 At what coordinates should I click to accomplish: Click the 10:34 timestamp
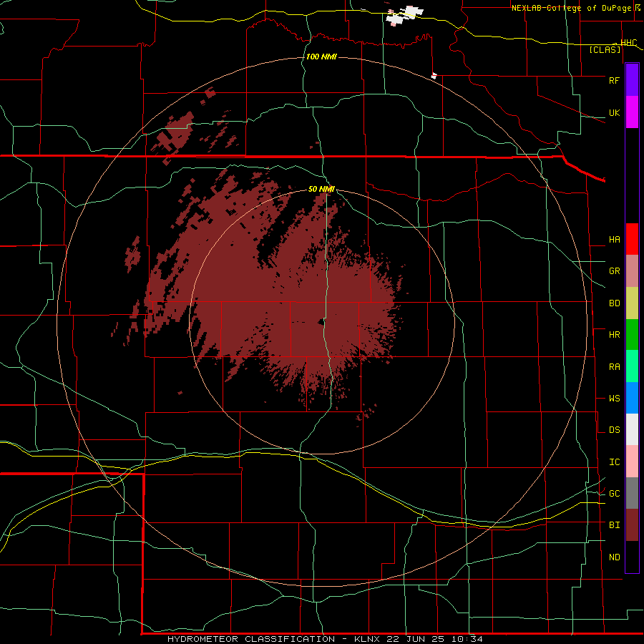point(467,639)
